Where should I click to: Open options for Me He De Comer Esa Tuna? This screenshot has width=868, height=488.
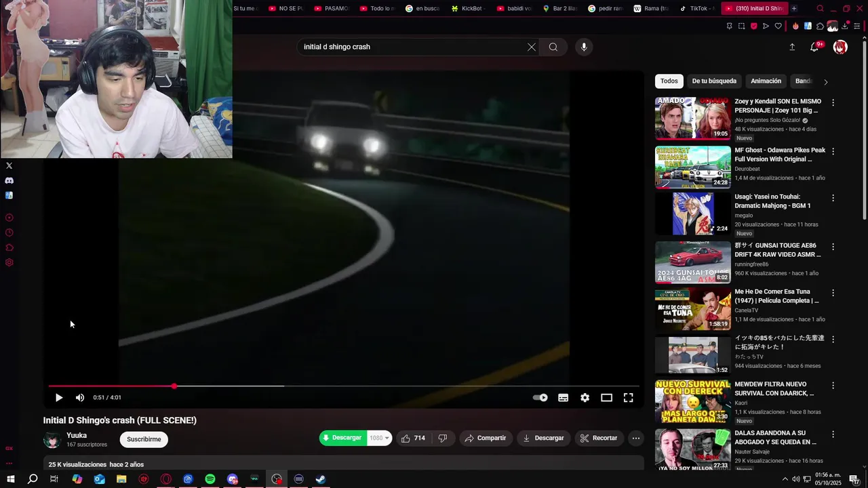pos(833,293)
